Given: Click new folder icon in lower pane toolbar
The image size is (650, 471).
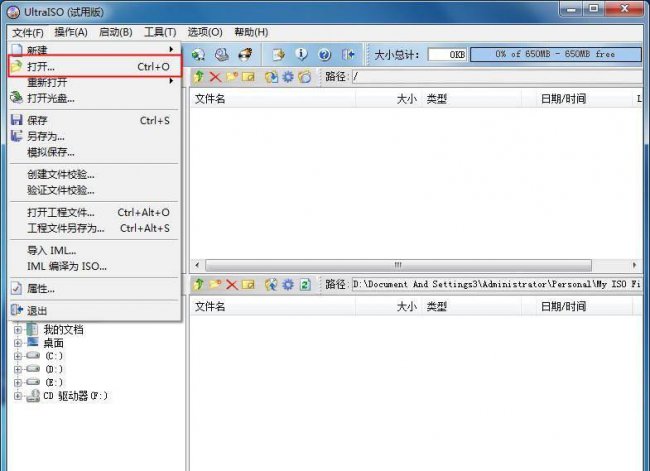Looking at the screenshot, I should 215,284.
